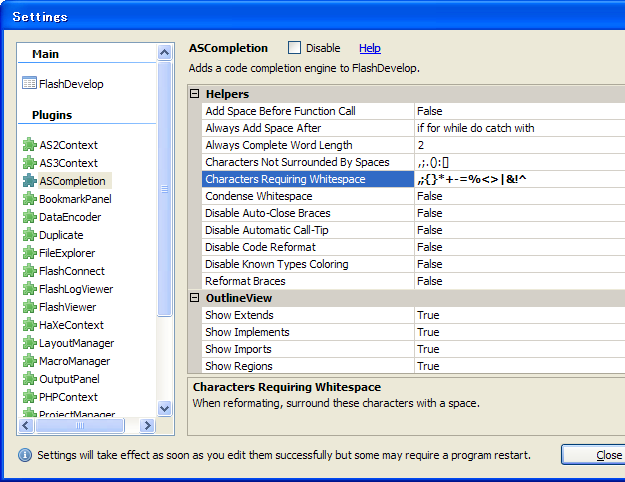Select the Disable Automatic Call-Tip property
This screenshot has height=482, width=625.
308,230
